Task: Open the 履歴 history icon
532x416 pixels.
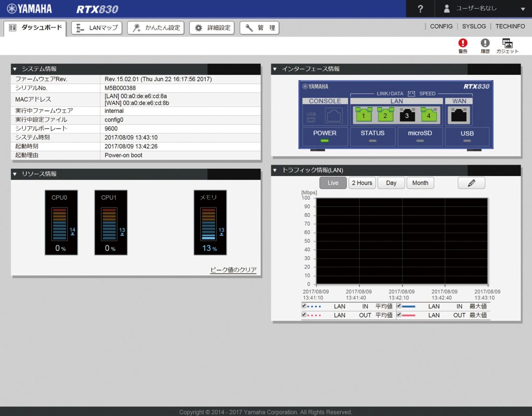Action: click(485, 43)
